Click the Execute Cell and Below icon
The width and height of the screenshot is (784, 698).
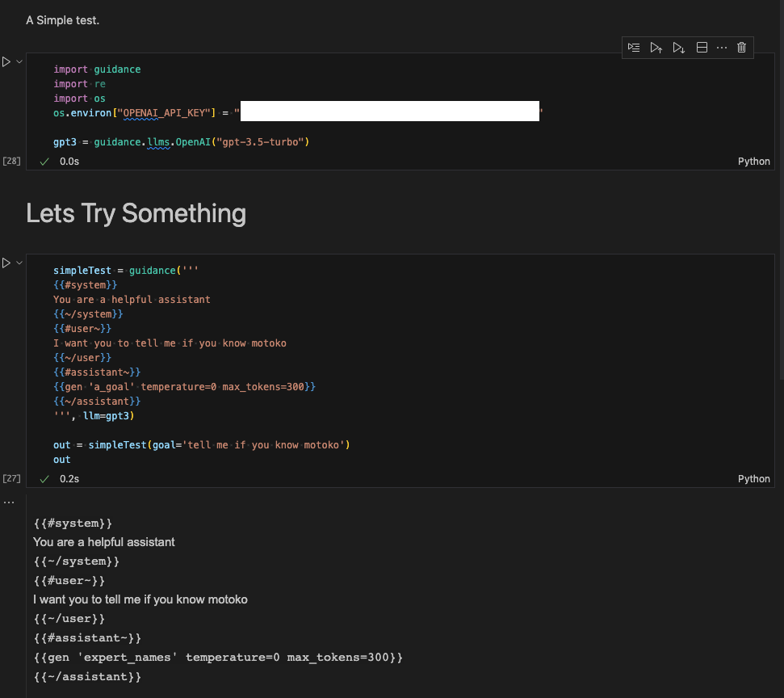[x=679, y=47]
